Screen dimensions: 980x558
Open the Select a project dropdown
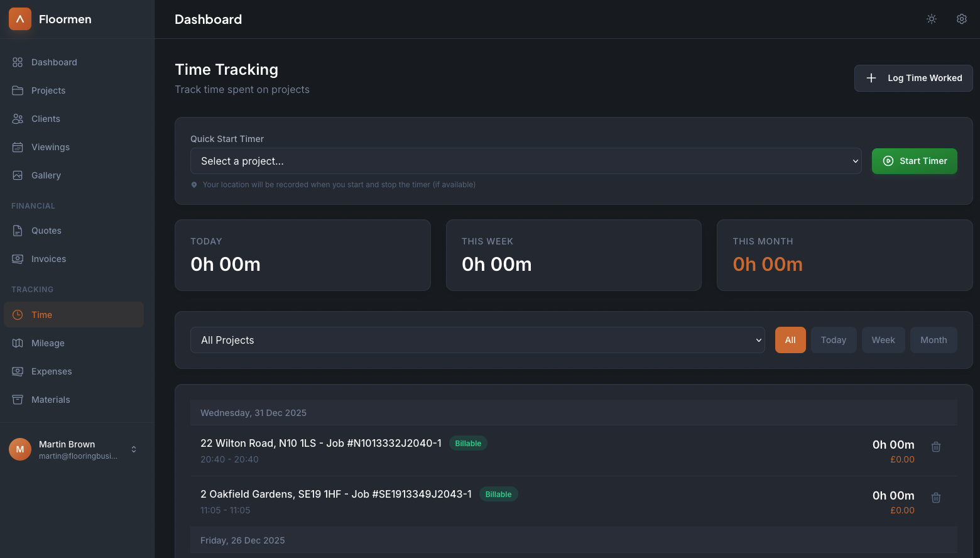tap(526, 161)
